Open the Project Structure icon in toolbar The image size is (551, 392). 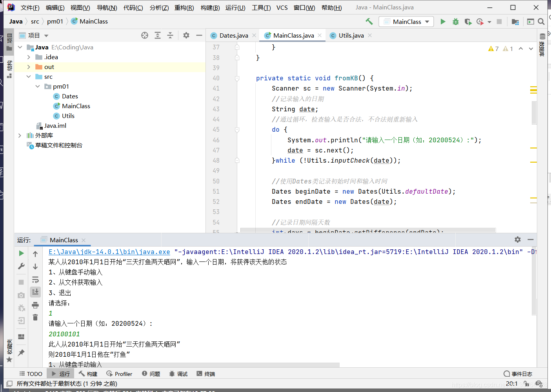tap(515, 22)
